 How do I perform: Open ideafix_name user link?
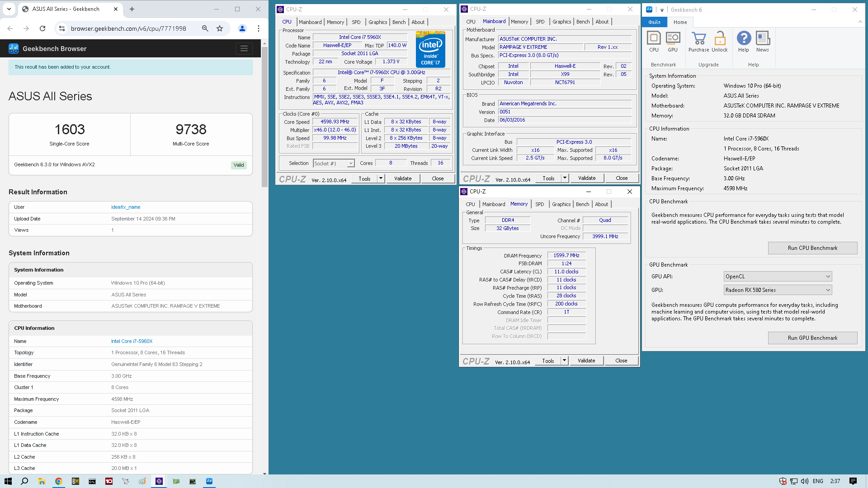[126, 207]
